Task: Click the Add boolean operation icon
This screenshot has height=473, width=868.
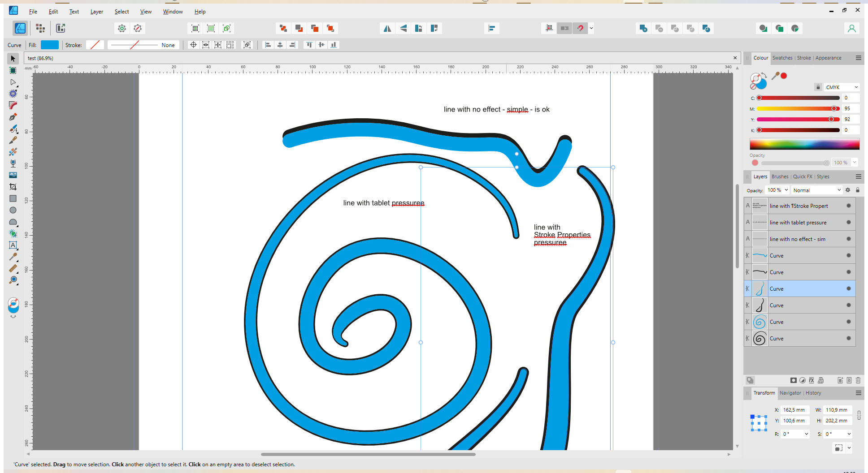Action: [x=643, y=28]
